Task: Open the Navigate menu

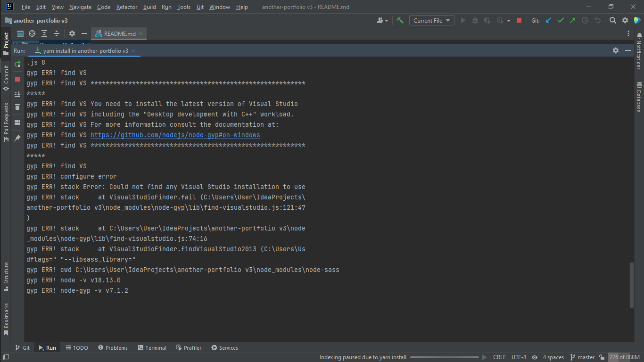Action: point(81,7)
